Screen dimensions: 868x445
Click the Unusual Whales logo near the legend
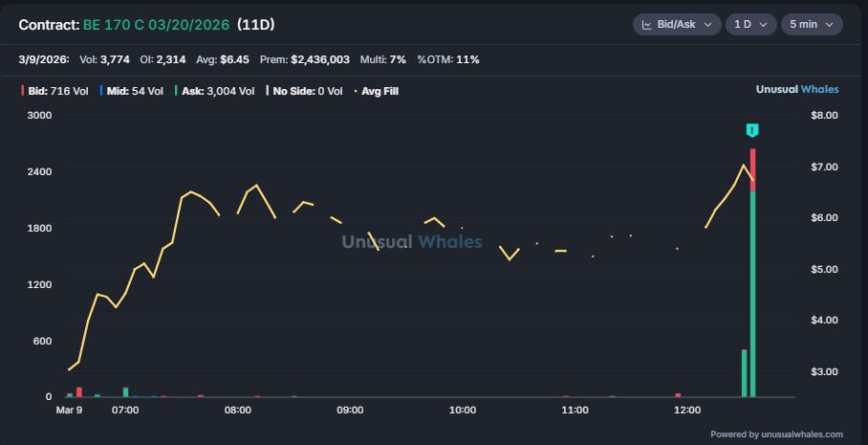797,89
